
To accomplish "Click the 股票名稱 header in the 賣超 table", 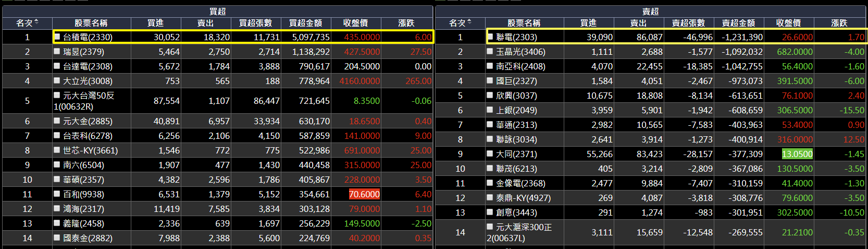I will (524, 23).
